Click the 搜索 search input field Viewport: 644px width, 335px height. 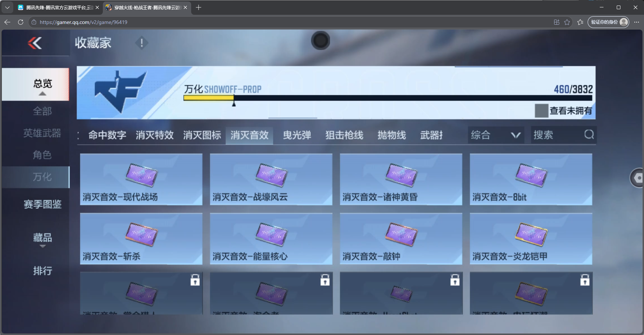tap(564, 135)
